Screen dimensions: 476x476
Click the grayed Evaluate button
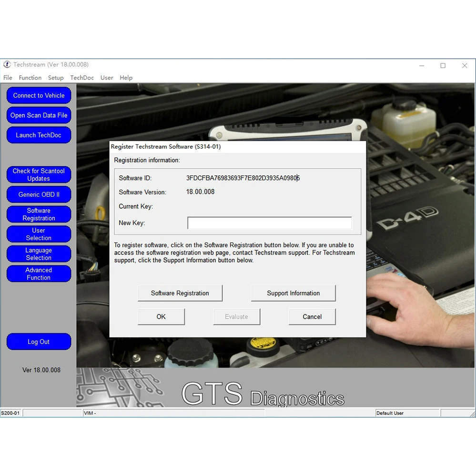(236, 317)
